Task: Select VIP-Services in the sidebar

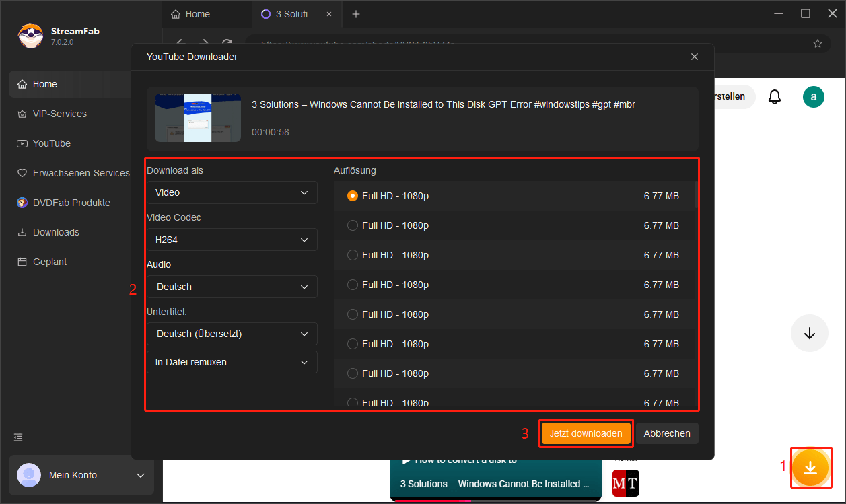Action: pos(59,114)
